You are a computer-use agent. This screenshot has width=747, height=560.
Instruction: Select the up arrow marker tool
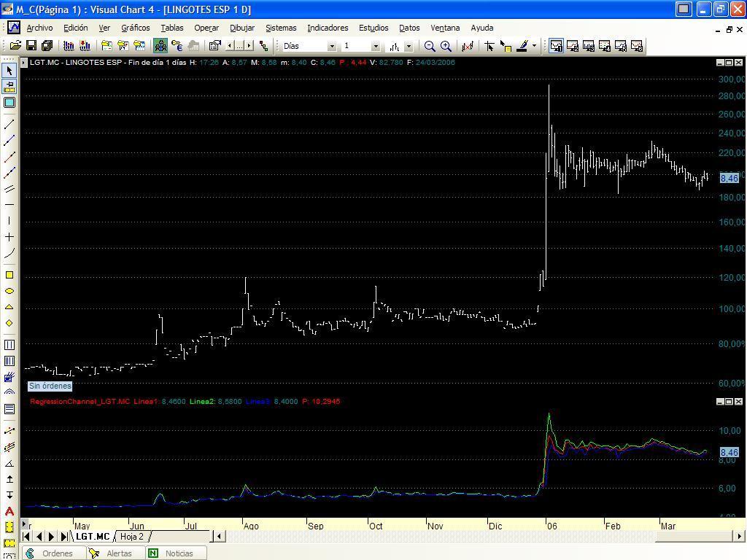point(9,479)
